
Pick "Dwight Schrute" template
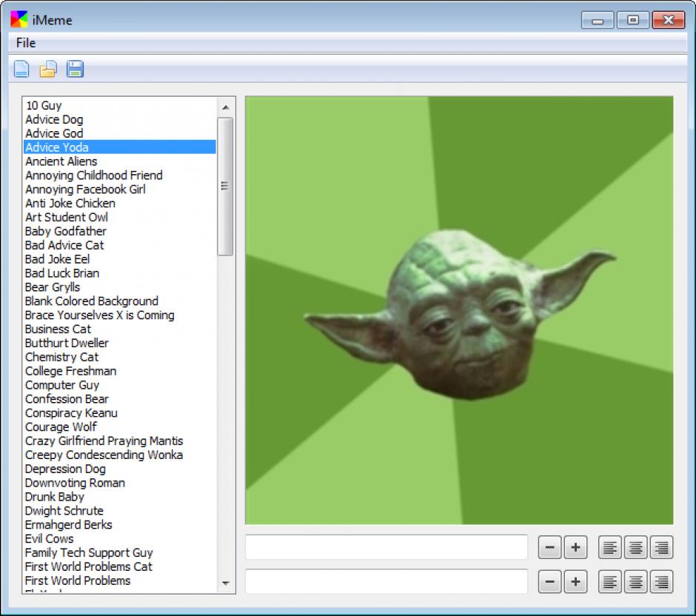tap(120, 511)
